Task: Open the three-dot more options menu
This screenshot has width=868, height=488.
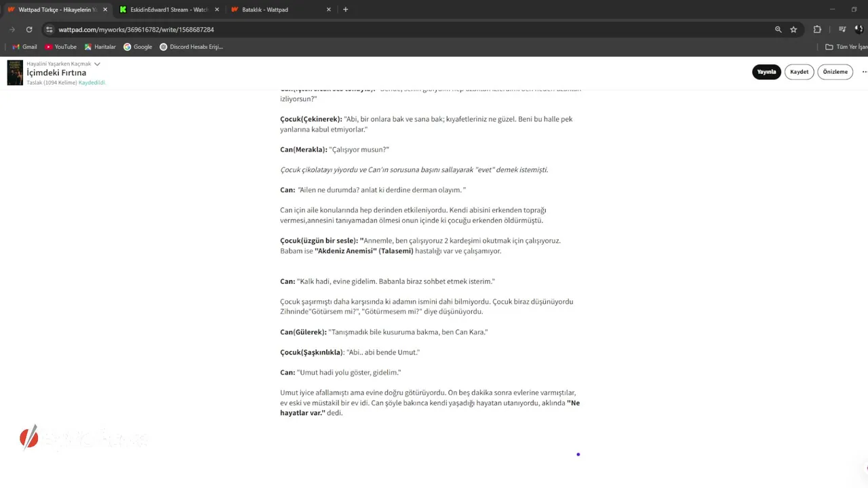Action: click(x=864, y=72)
